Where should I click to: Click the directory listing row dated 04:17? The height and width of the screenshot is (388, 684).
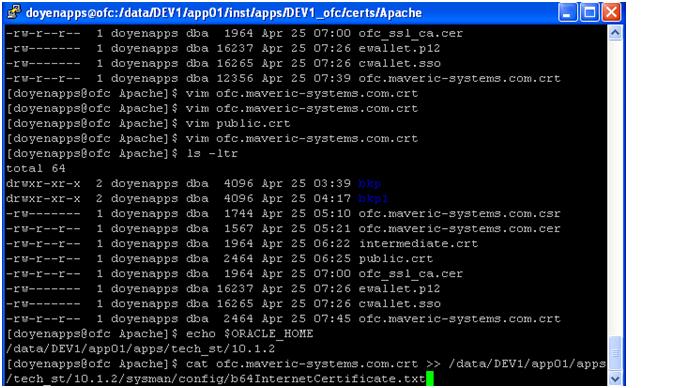point(197,199)
